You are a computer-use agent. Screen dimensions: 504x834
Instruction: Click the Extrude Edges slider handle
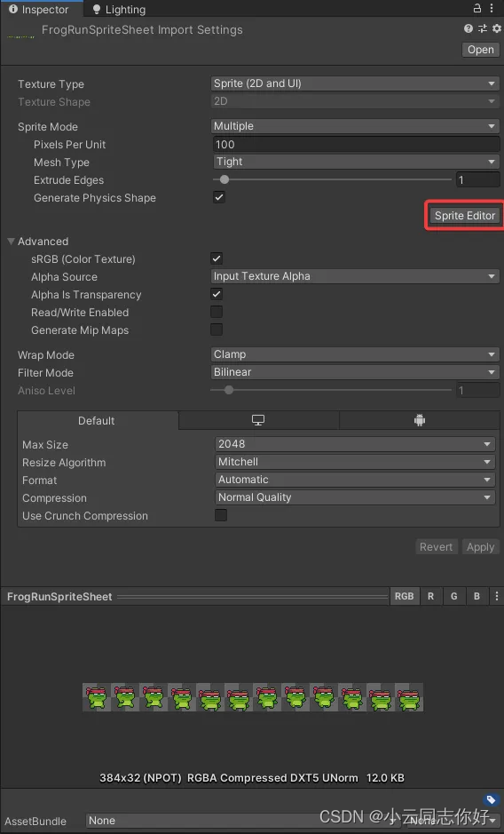click(224, 179)
